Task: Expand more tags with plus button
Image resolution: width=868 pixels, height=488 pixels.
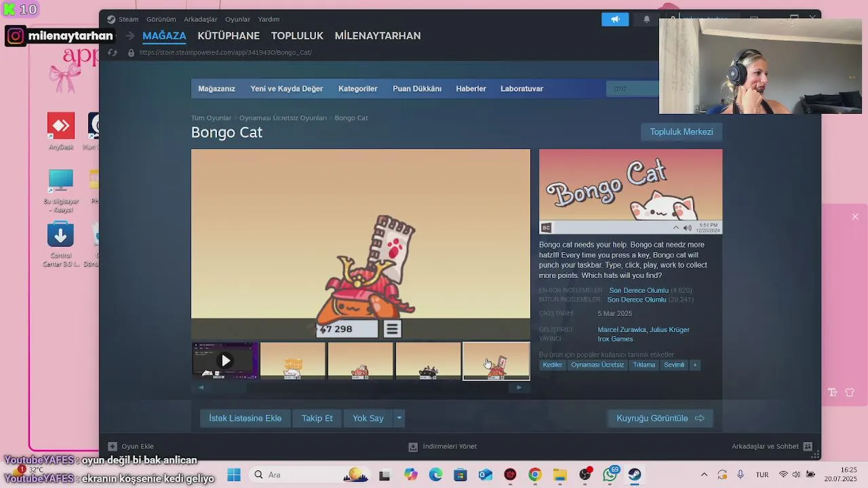Action: pyautogui.click(x=694, y=365)
